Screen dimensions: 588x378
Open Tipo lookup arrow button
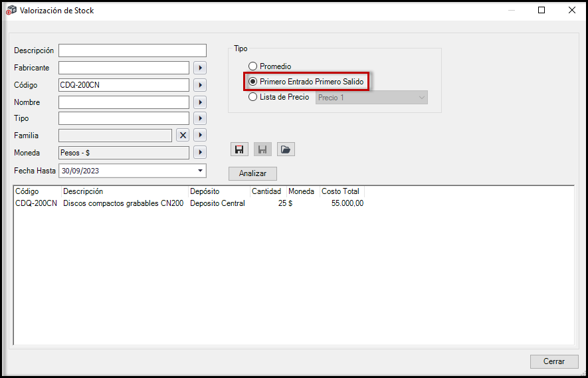pos(200,118)
